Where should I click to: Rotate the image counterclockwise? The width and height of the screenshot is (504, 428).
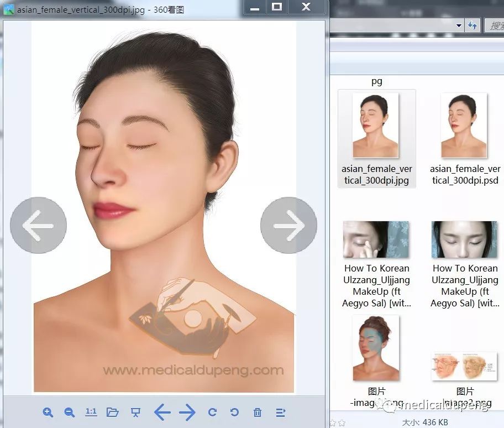(x=234, y=412)
